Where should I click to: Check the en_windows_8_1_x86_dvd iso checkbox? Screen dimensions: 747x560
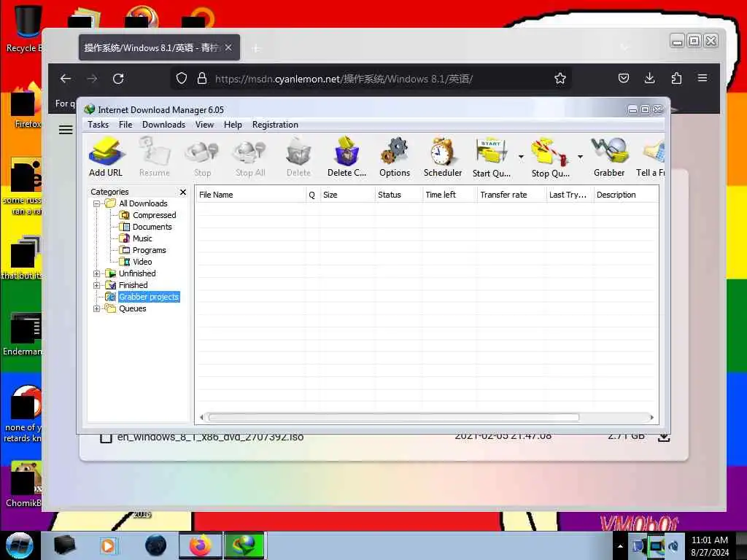pos(106,437)
